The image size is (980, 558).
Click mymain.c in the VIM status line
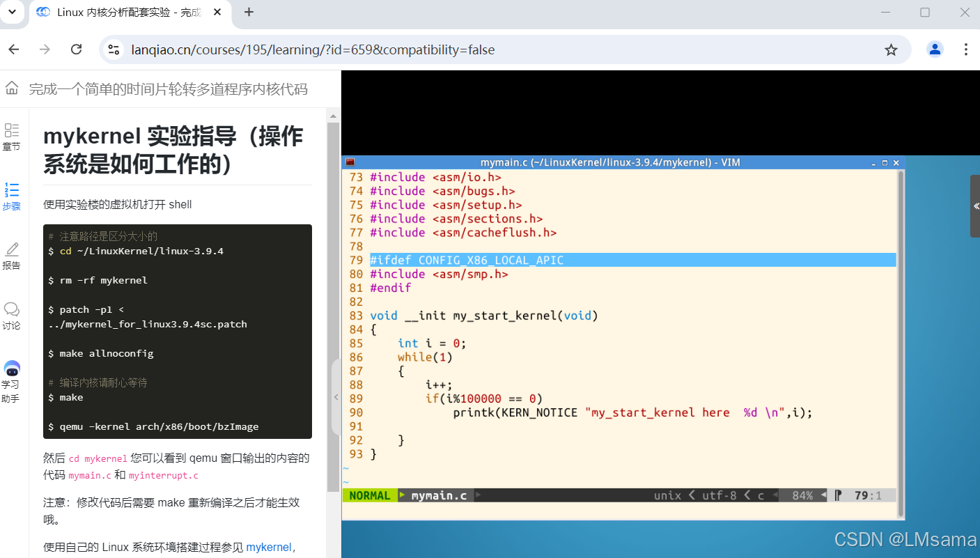tap(439, 495)
